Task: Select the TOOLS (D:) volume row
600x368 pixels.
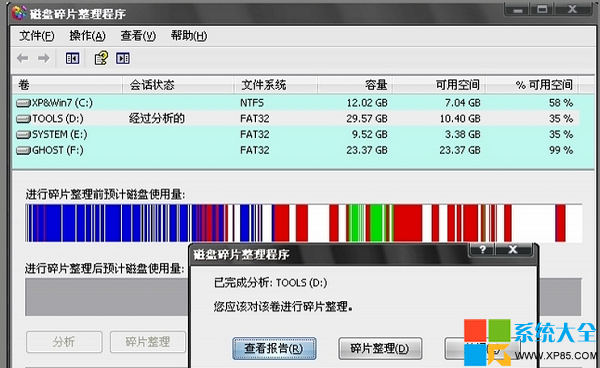Action: click(296, 119)
